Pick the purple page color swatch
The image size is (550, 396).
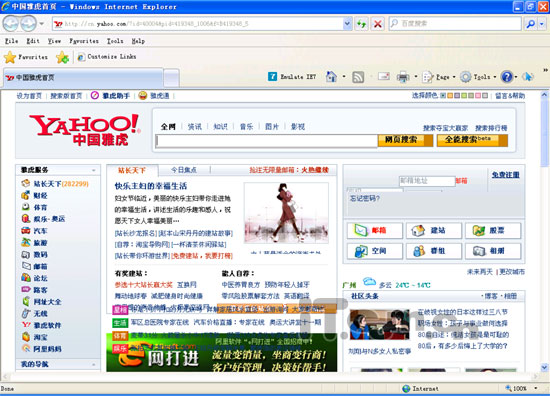[457, 95]
